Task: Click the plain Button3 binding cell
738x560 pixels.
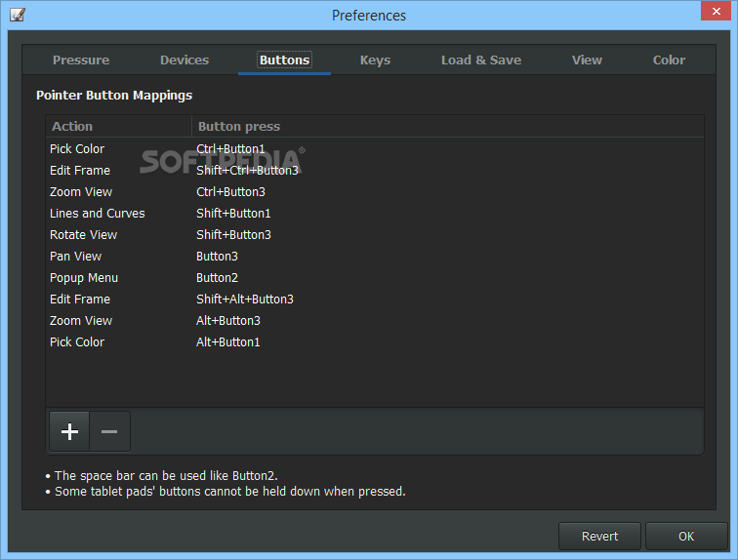Action: pyautogui.click(x=217, y=257)
